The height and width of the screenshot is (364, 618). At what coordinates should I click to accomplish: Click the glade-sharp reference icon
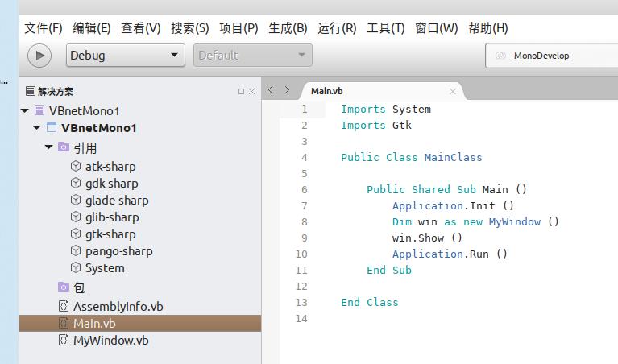click(x=76, y=201)
